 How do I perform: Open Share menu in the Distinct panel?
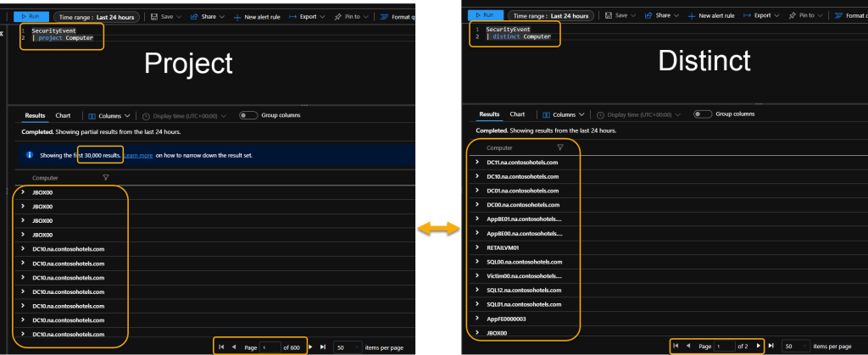pyautogui.click(x=661, y=15)
